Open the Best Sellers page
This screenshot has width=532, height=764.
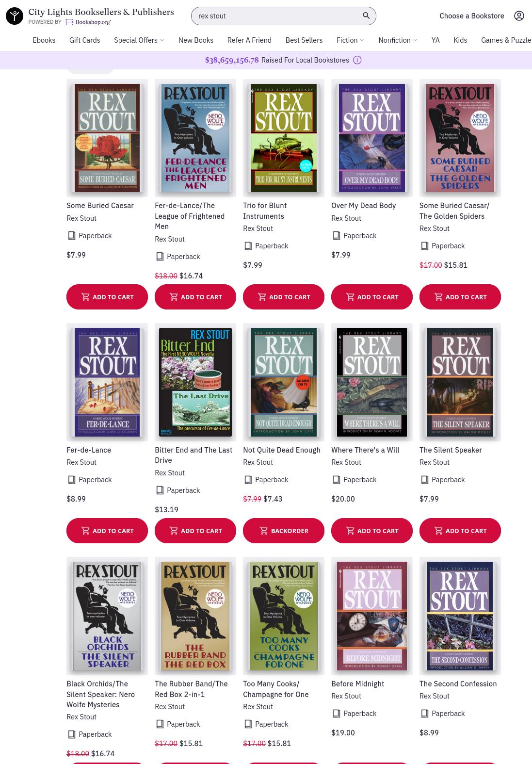coord(304,40)
